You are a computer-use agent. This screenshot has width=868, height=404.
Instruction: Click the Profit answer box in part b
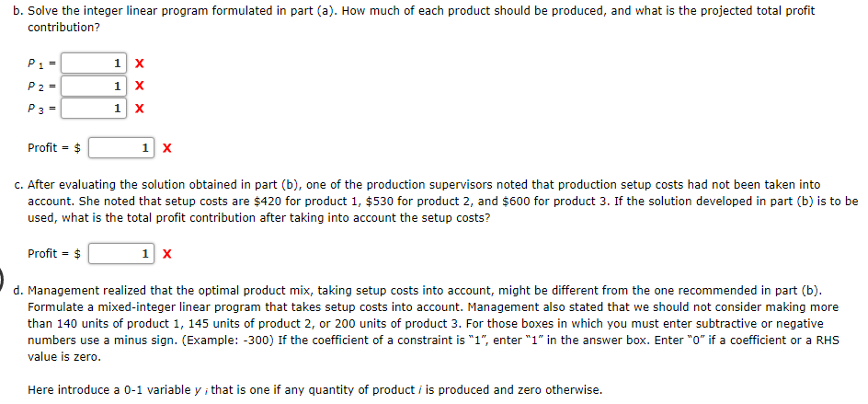121,148
